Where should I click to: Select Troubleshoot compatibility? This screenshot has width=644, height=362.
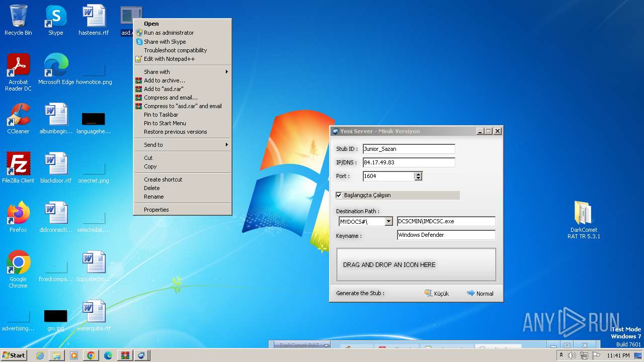(182, 50)
